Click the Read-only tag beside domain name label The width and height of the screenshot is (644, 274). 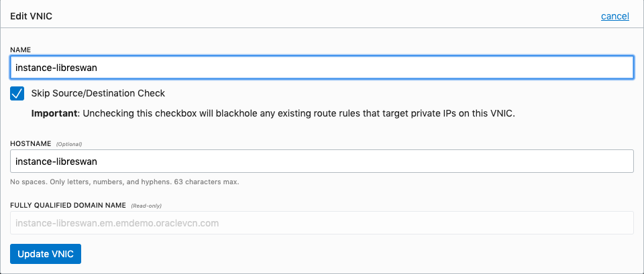coord(146,206)
